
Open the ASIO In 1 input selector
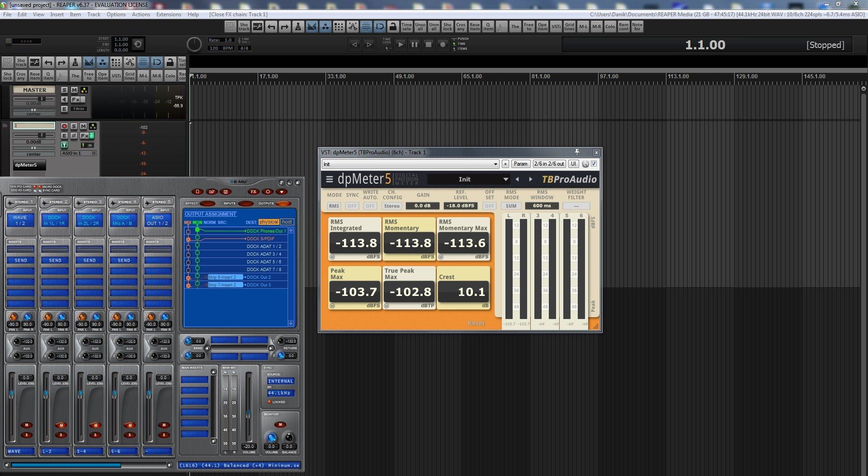79,153
